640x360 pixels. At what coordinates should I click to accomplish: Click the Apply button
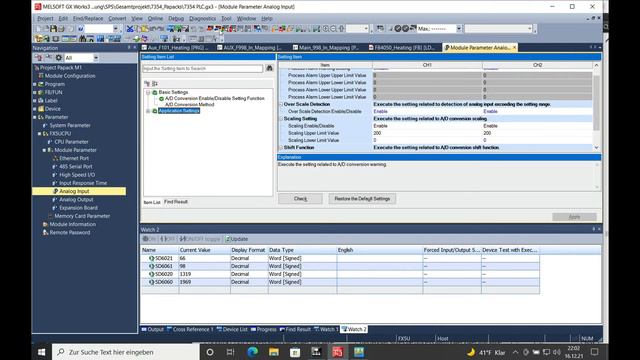(574, 217)
